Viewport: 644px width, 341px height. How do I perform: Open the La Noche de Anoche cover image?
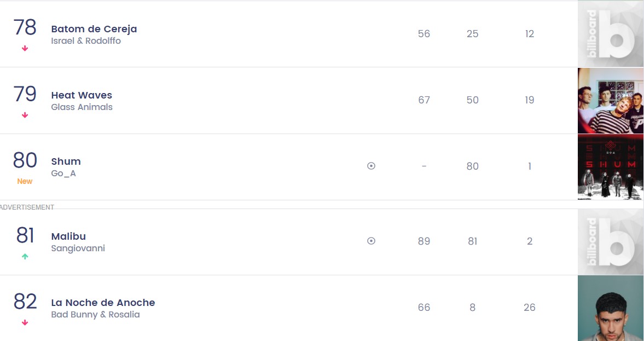(610, 308)
